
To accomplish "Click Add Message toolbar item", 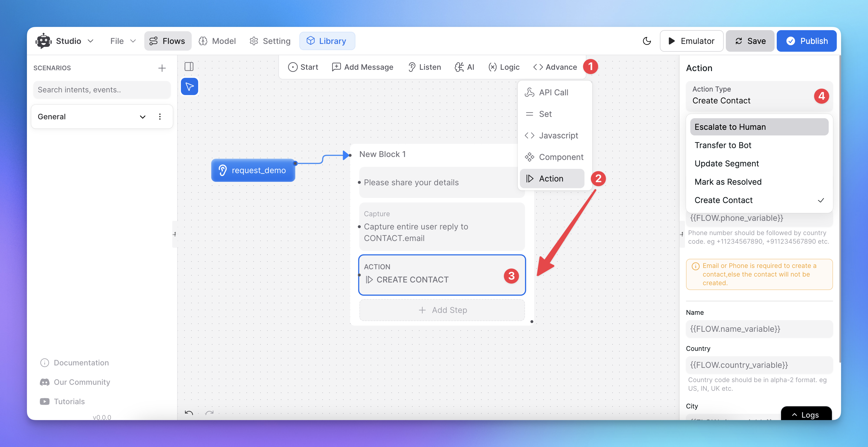I will click(363, 67).
